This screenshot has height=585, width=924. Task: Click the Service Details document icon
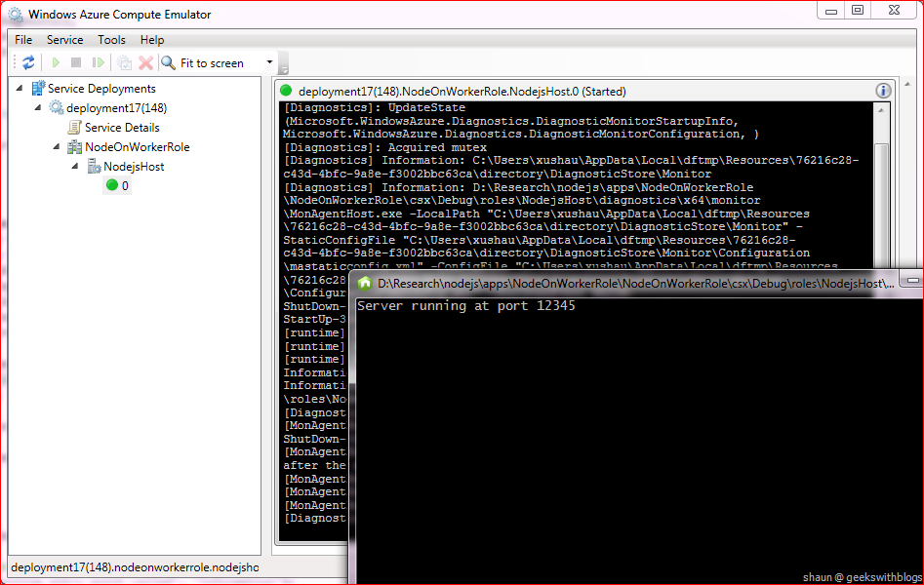74,128
